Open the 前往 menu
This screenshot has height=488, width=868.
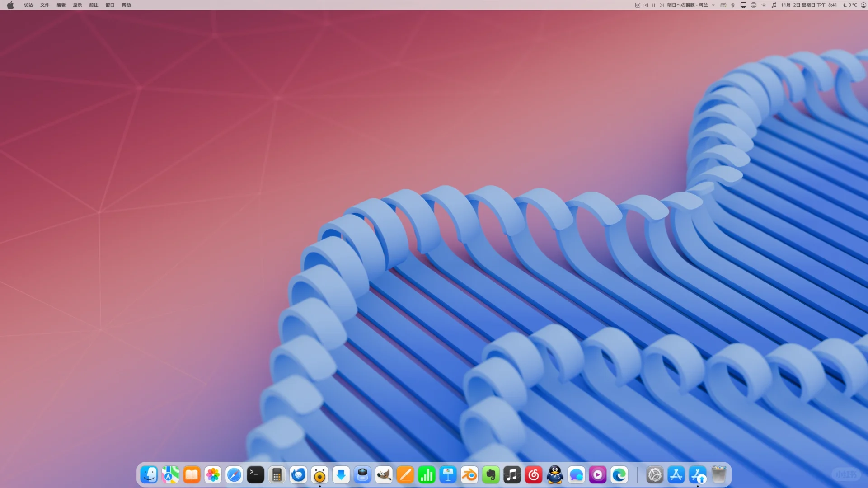93,5
